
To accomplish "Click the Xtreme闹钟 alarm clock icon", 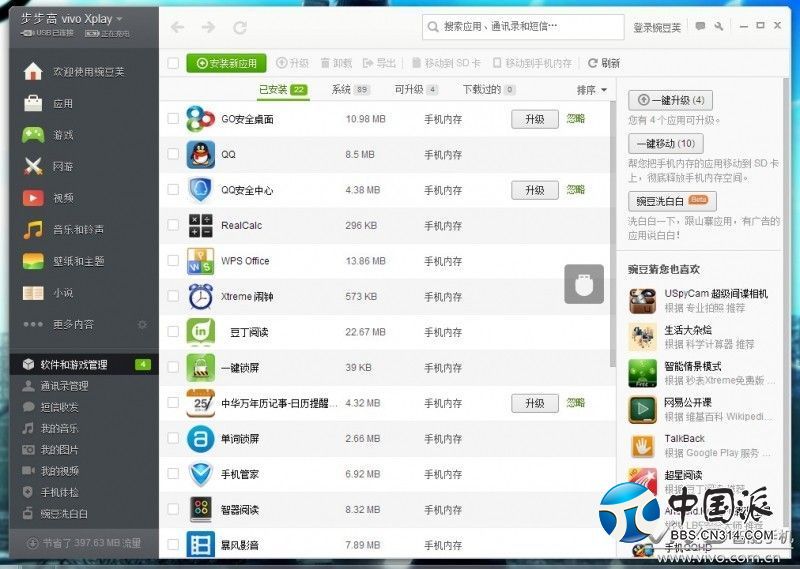I will 201,296.
